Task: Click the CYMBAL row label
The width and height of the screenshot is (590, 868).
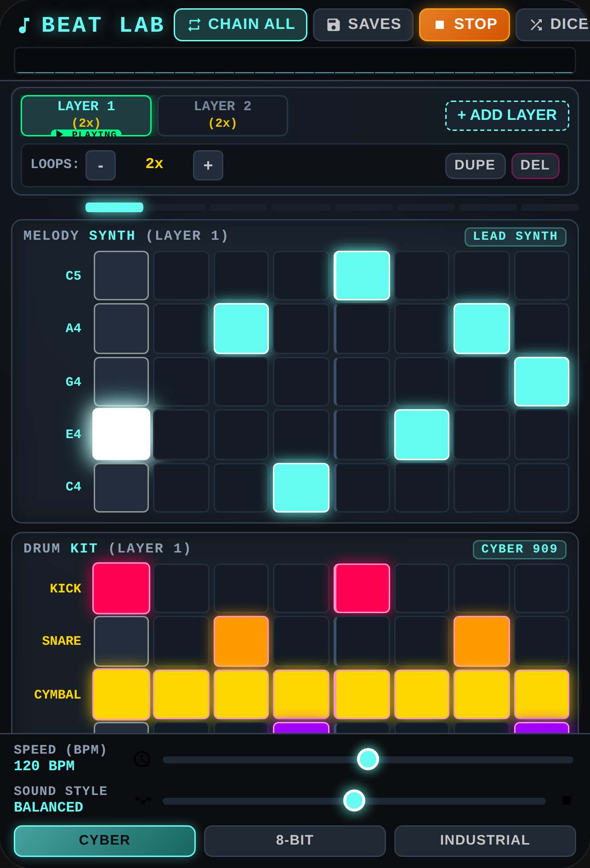Action: click(58, 695)
